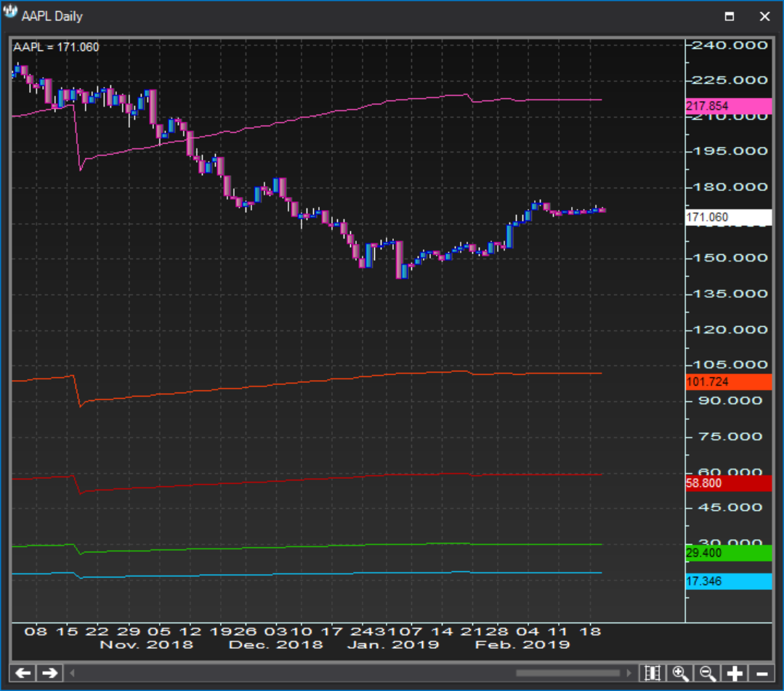Viewport: 784px width, 691px height.
Task: Click the bar spacing columns icon
Action: pos(652,673)
